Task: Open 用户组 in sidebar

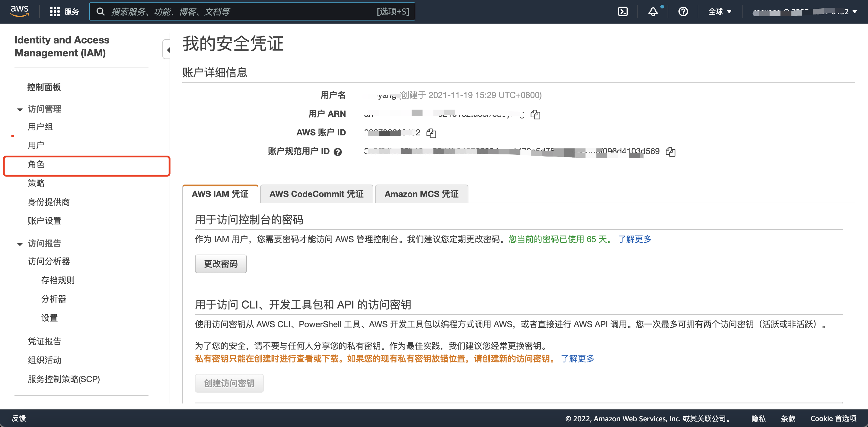Action: pos(40,127)
